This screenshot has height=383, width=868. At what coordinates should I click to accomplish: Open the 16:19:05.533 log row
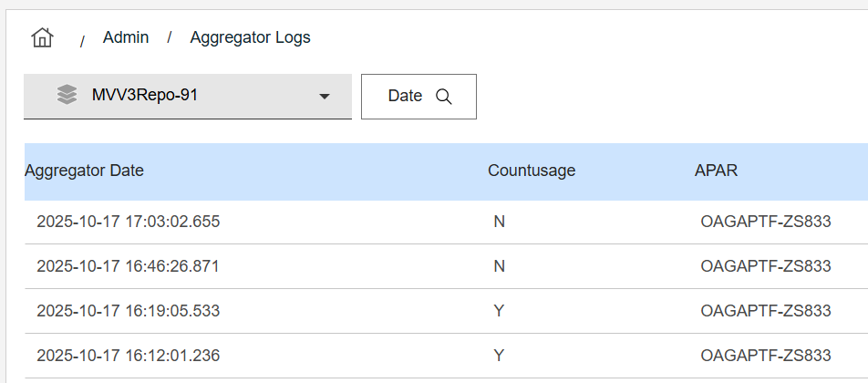128,311
